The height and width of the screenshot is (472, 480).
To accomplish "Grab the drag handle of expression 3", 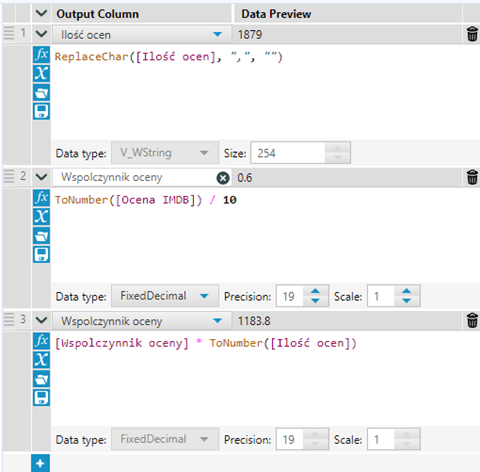I will (x=9, y=320).
